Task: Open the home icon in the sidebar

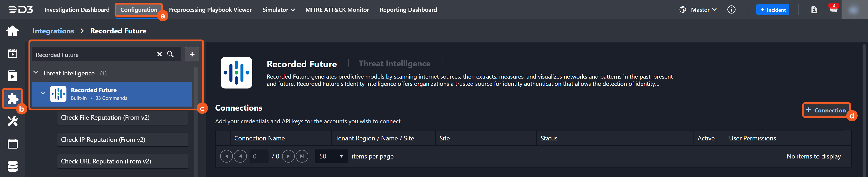Action: [12, 31]
